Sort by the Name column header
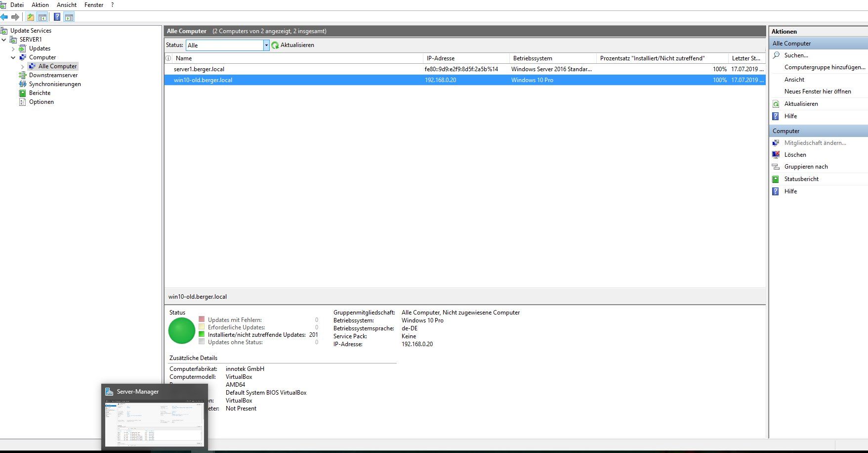868x453 pixels. click(x=297, y=58)
